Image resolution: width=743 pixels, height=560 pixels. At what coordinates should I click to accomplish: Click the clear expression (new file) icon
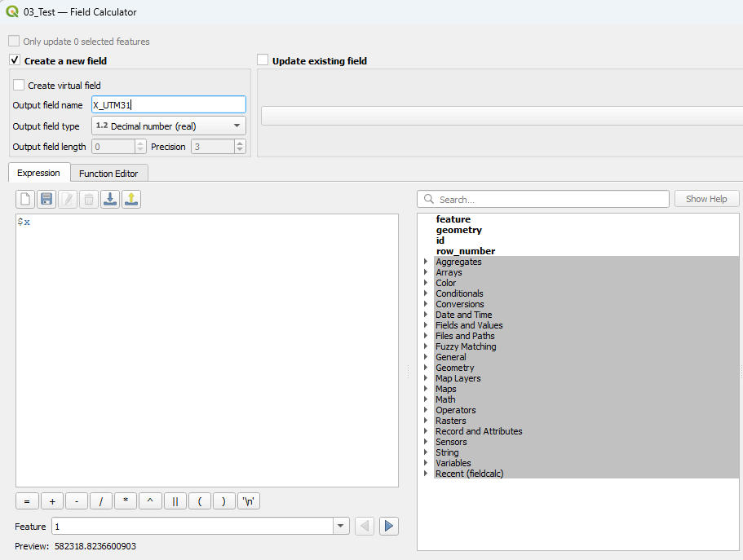[26, 200]
